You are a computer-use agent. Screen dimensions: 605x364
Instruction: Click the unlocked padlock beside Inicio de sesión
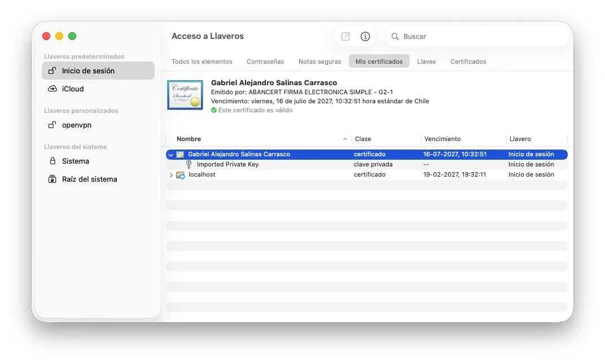(x=52, y=71)
